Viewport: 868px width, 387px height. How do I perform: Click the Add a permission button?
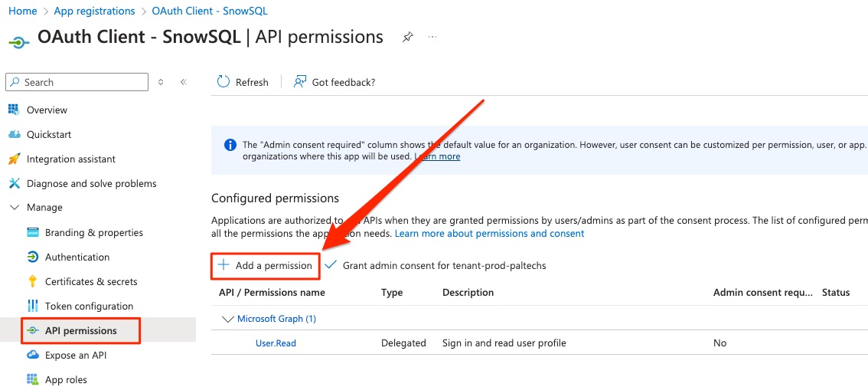pos(265,265)
